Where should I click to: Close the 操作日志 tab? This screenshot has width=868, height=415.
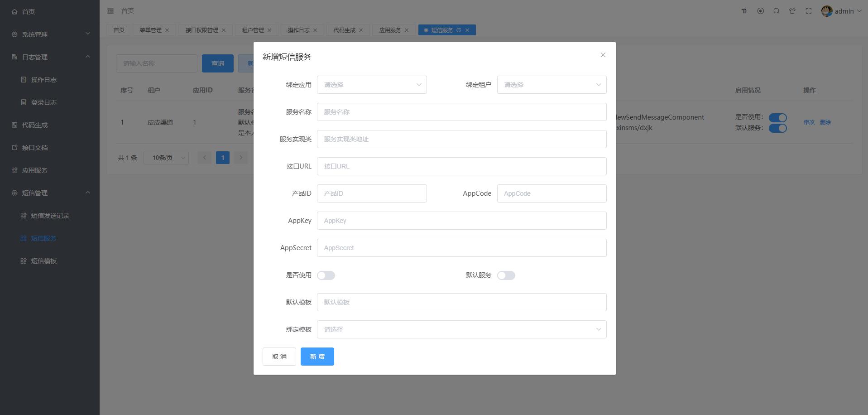pos(315,30)
